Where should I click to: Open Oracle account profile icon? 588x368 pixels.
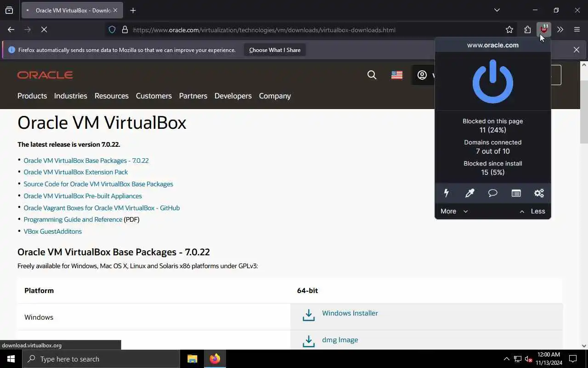click(x=422, y=75)
